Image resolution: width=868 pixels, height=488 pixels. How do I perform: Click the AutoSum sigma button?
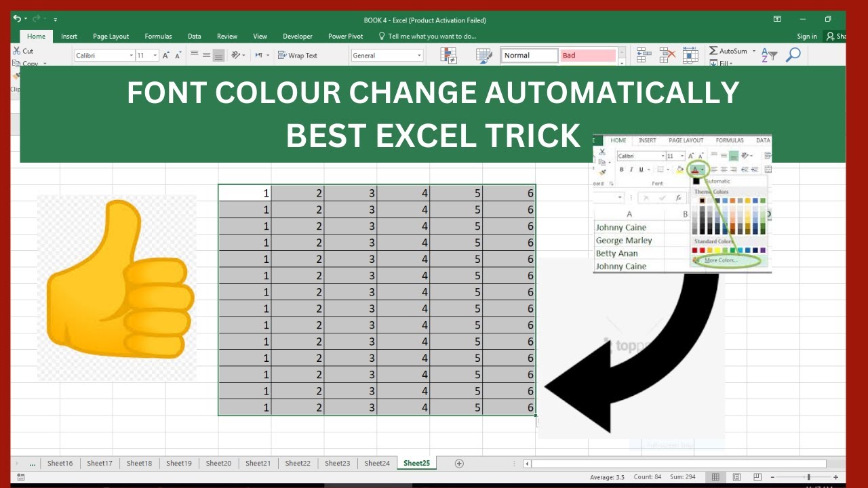pos(713,51)
